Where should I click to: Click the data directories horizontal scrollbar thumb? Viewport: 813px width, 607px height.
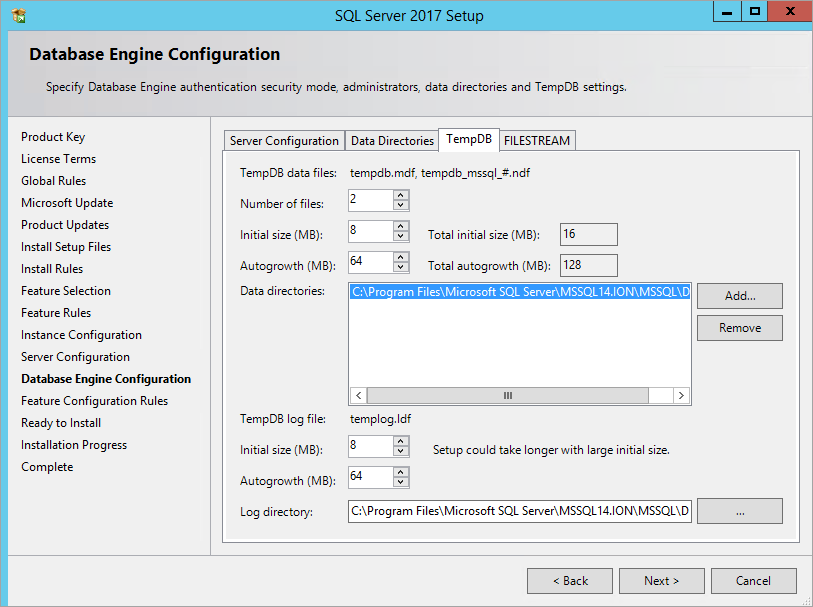(x=508, y=396)
